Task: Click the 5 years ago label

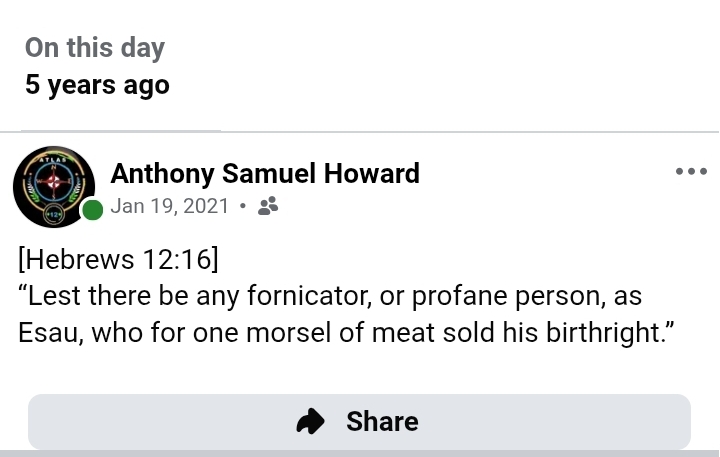Action: pyautogui.click(x=97, y=85)
